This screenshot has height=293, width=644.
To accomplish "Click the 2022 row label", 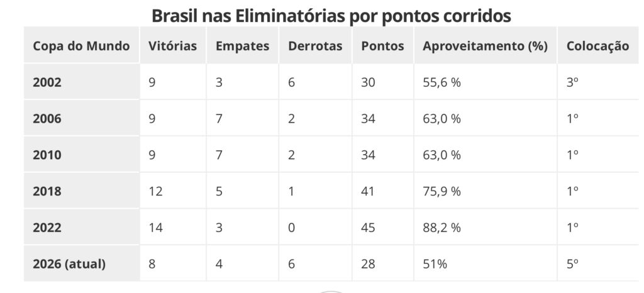I will coord(47,228).
